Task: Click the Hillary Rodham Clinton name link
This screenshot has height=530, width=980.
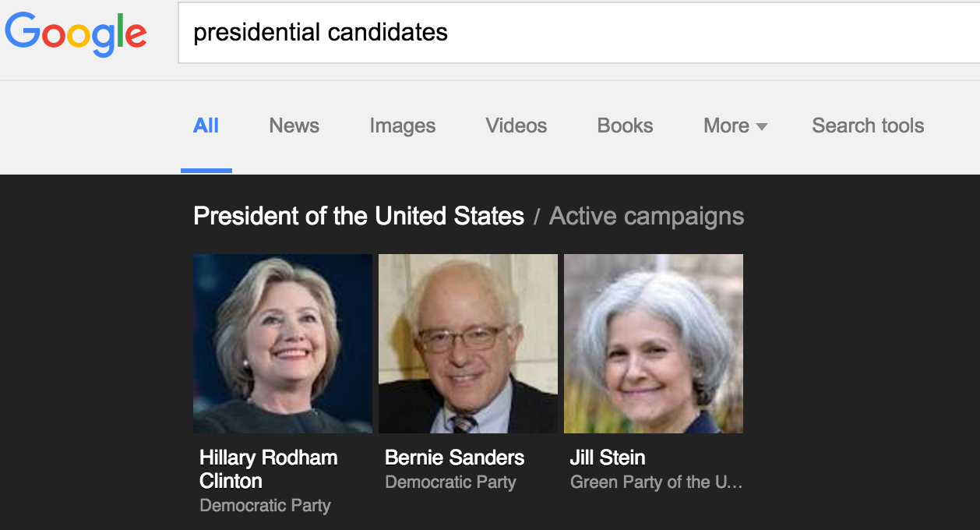Action: (268, 468)
